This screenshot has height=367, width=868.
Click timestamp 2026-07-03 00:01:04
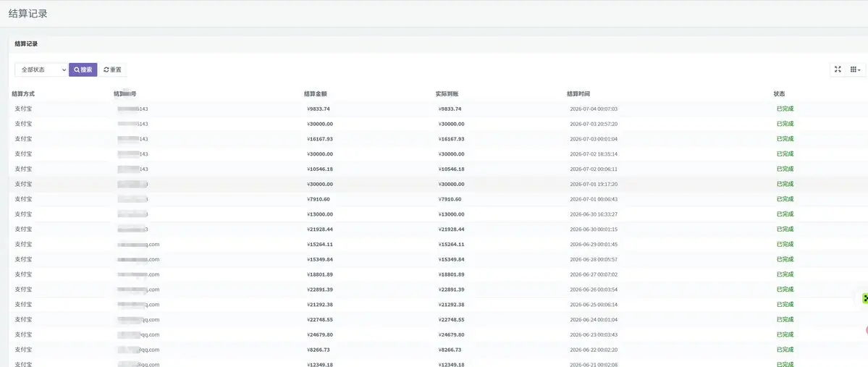[x=594, y=139]
